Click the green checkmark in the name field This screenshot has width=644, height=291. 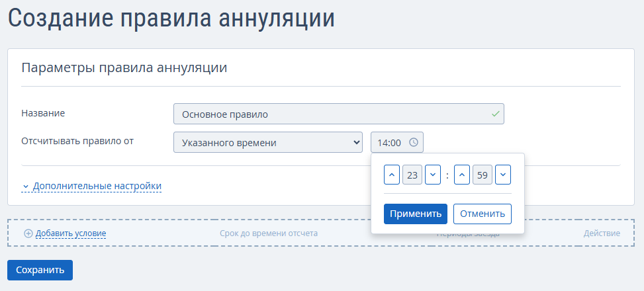(495, 114)
